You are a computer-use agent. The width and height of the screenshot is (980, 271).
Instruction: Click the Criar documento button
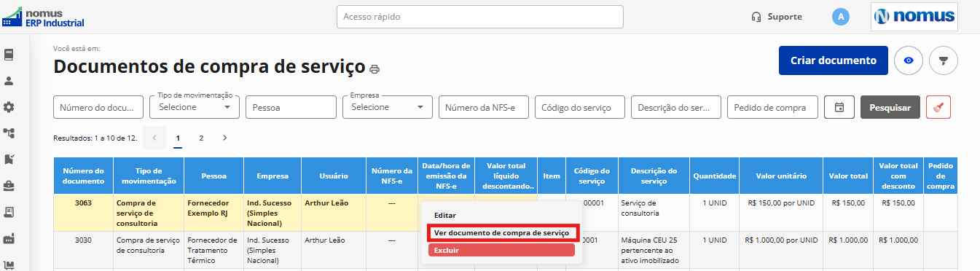tap(834, 60)
